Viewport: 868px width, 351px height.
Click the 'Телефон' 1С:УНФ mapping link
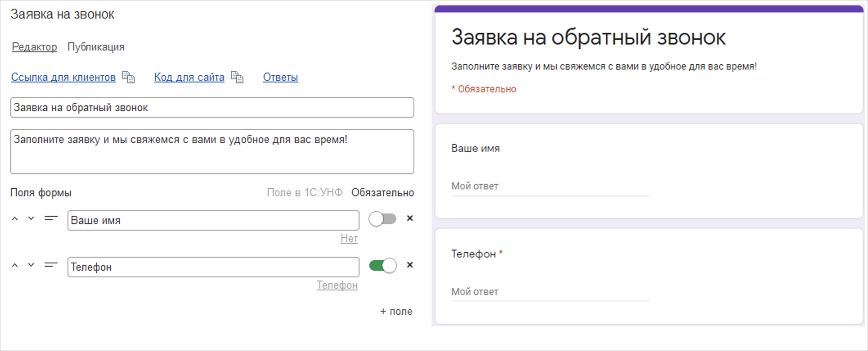(x=337, y=285)
